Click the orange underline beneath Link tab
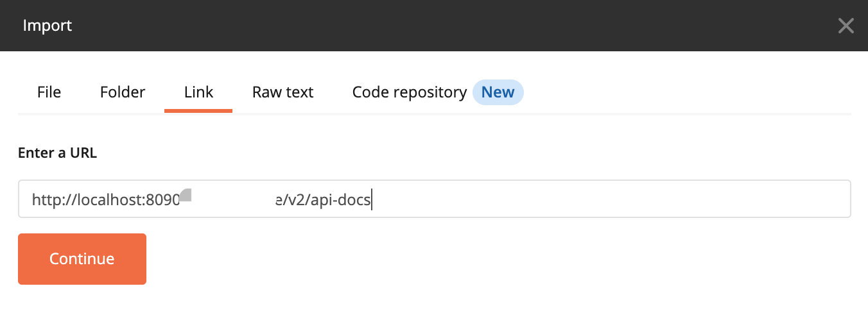Viewport: 868px width, 336px height. (198, 110)
